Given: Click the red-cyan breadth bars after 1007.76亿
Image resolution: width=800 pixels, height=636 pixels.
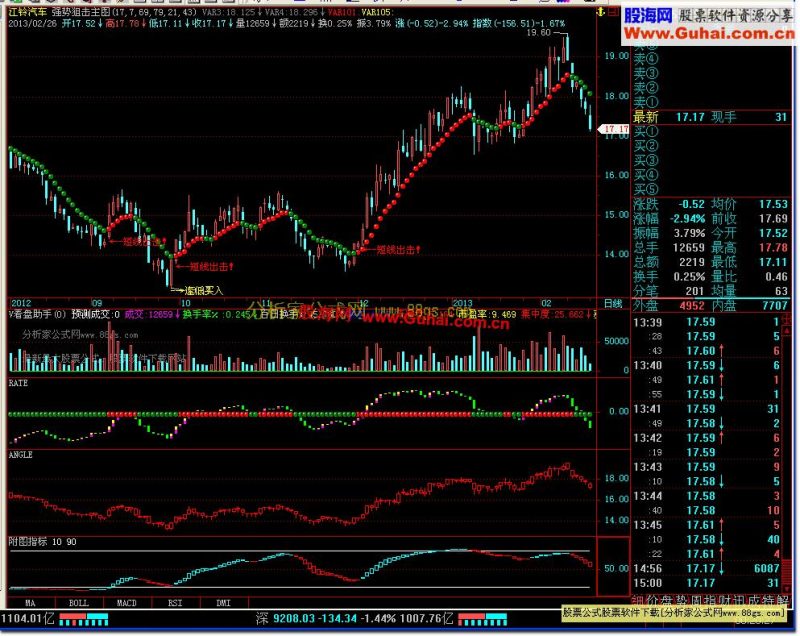Looking at the screenshot, I should click(483, 619).
